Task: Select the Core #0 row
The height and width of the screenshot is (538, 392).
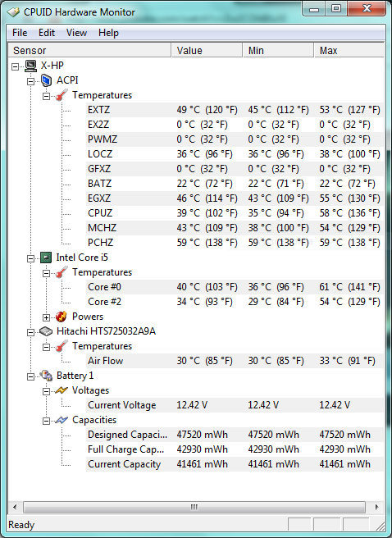Action: tap(235, 287)
